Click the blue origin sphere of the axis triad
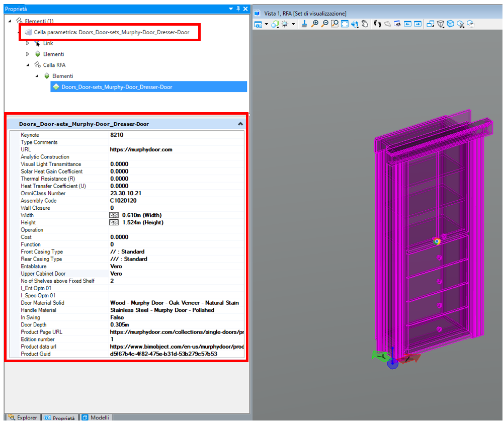The height and width of the screenshot is (421, 504). 392,364
